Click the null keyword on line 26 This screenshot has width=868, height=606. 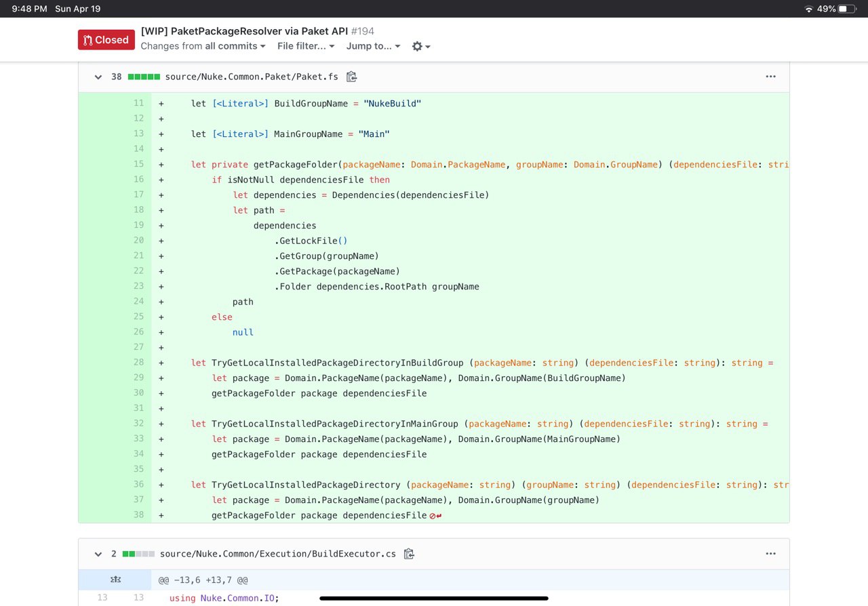243,332
